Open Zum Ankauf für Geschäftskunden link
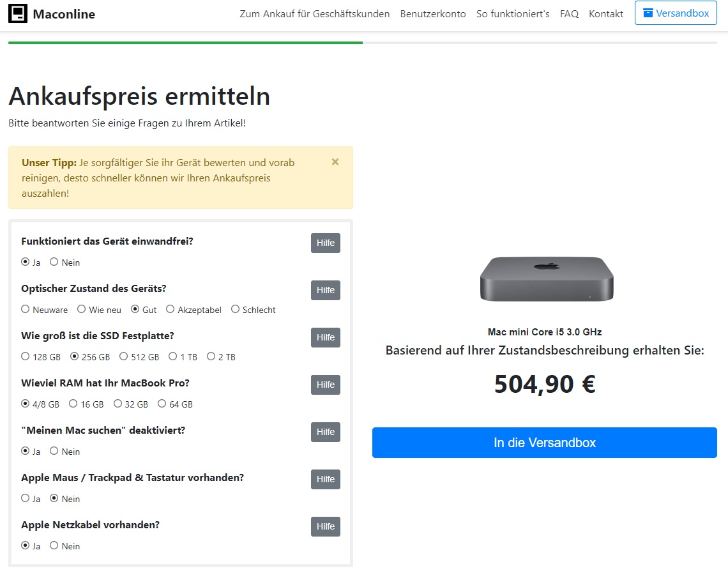 [314, 13]
